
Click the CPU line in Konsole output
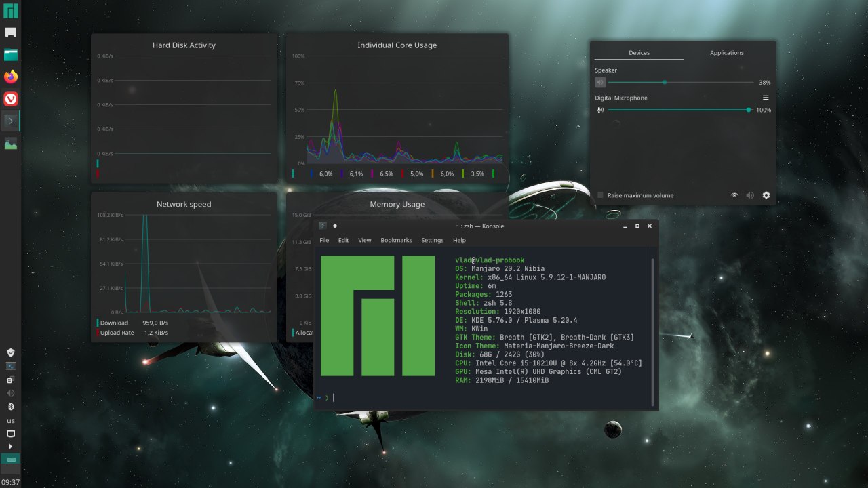[549, 363]
